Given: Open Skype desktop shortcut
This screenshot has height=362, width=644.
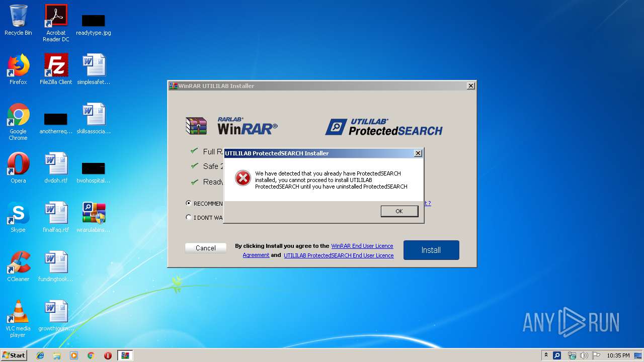Looking at the screenshot, I should (18, 217).
